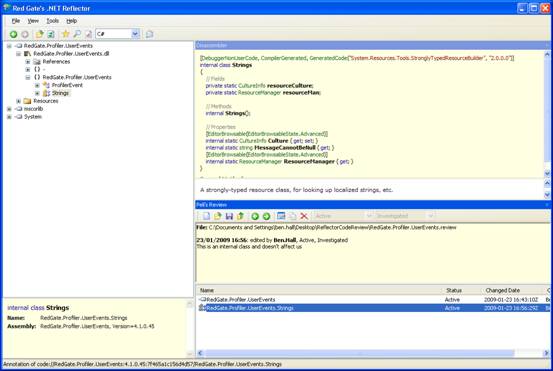
Task: Expand the Strings class node
Action: [37, 93]
